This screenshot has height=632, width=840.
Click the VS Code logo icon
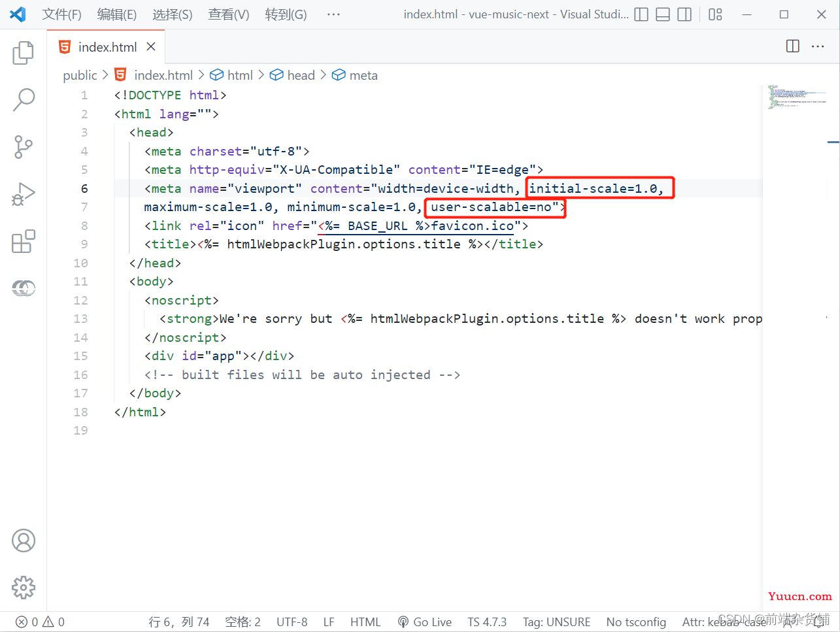tap(18, 14)
